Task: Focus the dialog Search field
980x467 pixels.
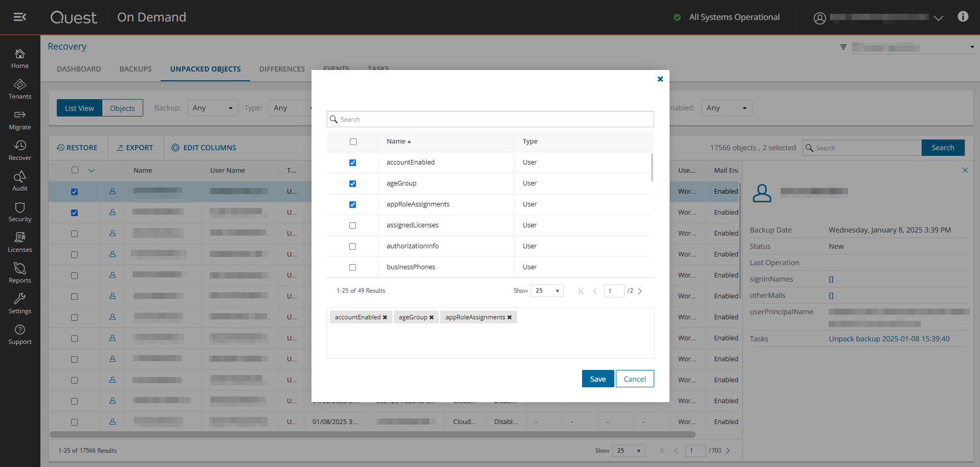Action: 491,119
